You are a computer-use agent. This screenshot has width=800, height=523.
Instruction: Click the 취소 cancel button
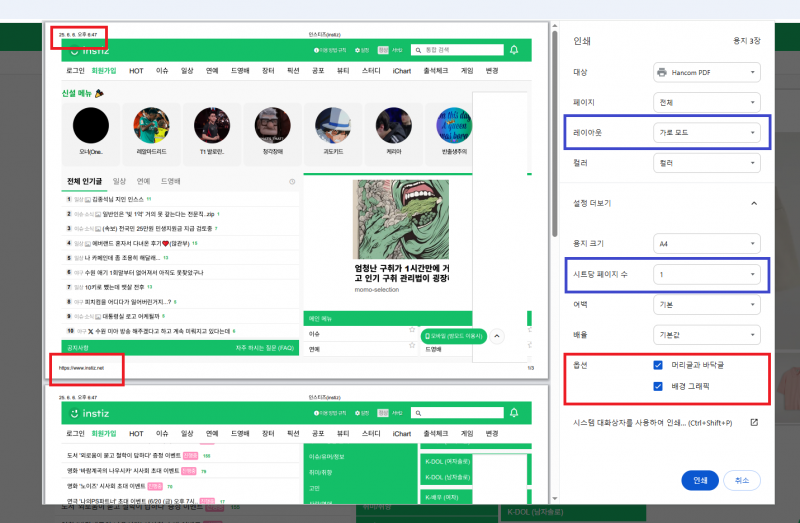(x=742, y=481)
